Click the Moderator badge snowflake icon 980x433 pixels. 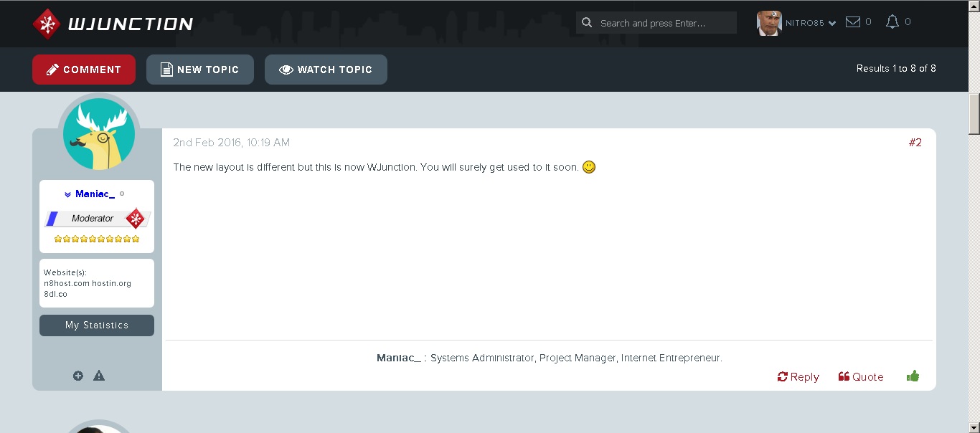point(135,218)
